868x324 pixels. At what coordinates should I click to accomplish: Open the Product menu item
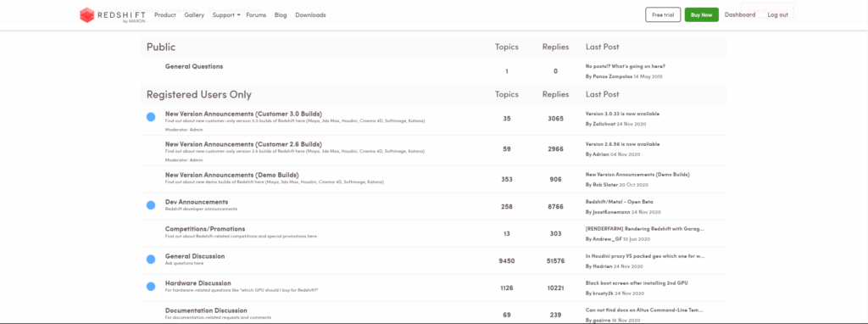[x=165, y=15]
